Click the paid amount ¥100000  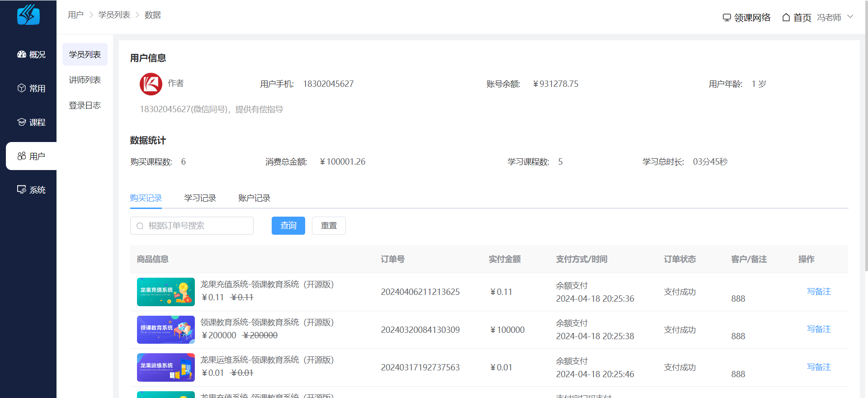[507, 330]
